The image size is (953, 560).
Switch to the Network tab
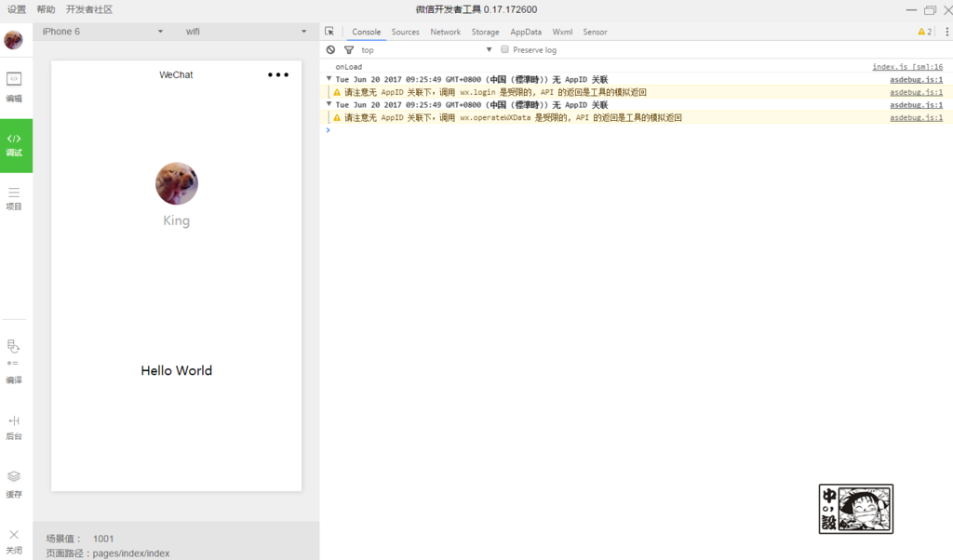[445, 32]
